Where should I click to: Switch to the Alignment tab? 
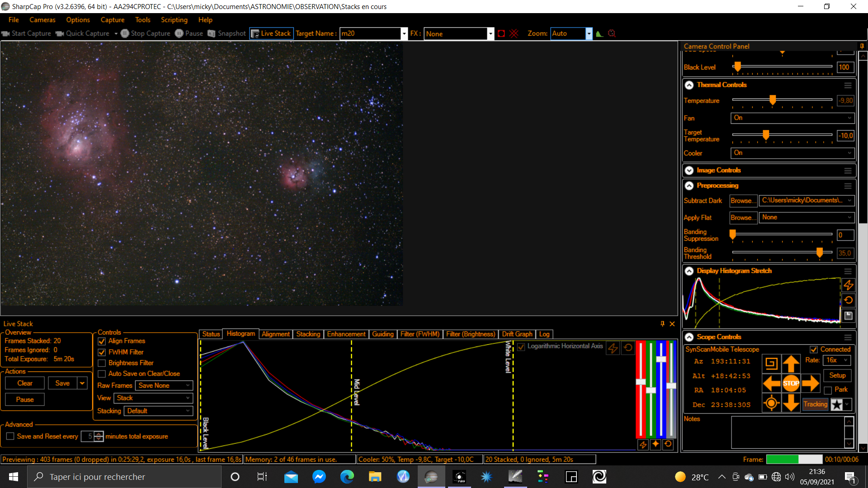pyautogui.click(x=275, y=334)
